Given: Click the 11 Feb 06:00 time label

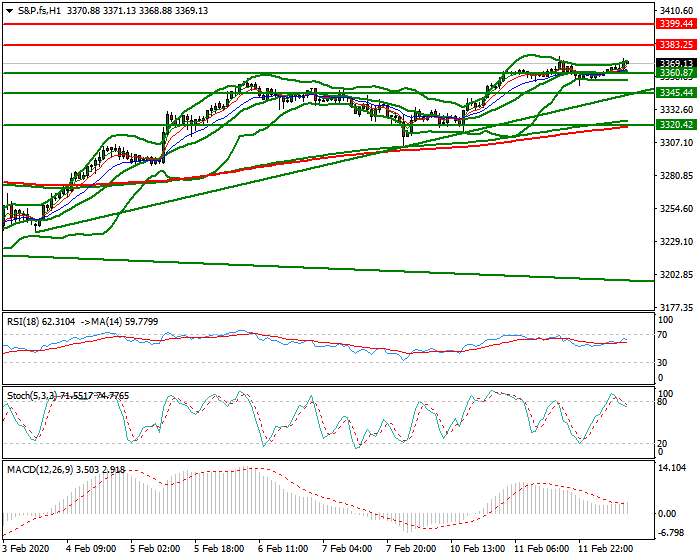Looking at the screenshot, I should pos(542,548).
